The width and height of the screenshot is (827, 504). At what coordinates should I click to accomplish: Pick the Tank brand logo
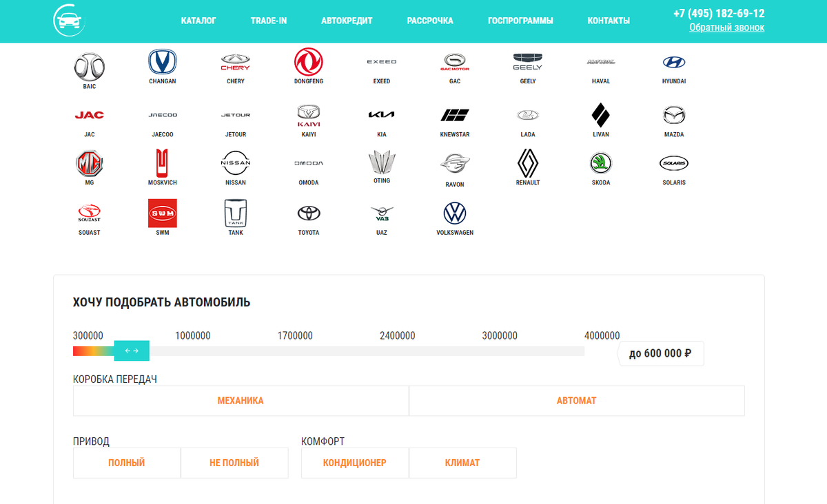click(x=236, y=213)
